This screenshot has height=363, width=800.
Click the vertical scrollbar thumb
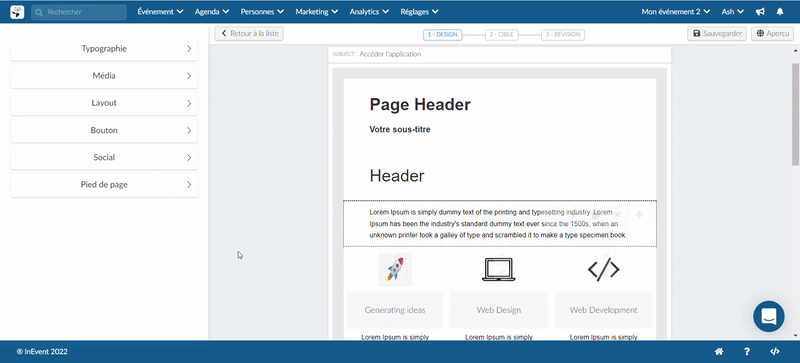[x=795, y=114]
